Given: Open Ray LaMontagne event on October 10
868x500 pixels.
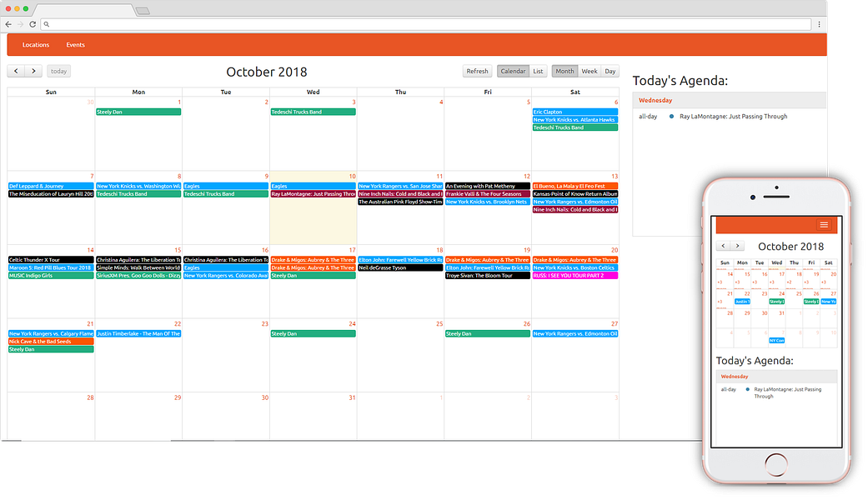Looking at the screenshot, I should tap(313, 193).
